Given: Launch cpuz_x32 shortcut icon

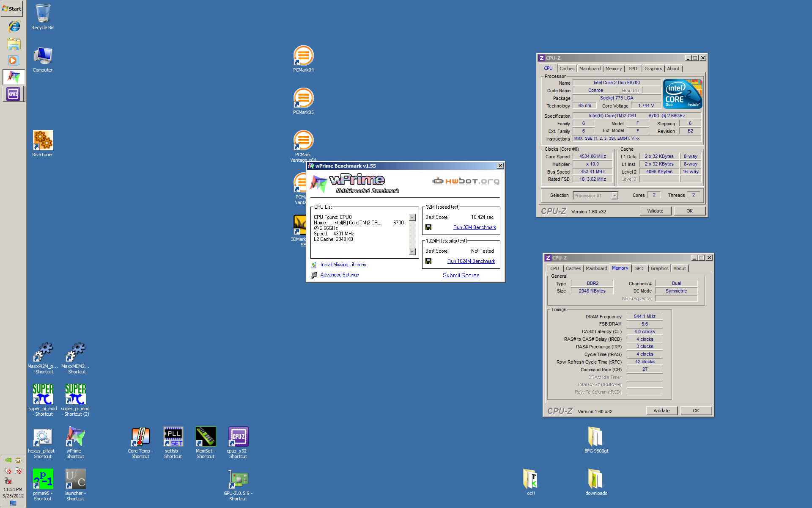Looking at the screenshot, I should pos(238,443).
